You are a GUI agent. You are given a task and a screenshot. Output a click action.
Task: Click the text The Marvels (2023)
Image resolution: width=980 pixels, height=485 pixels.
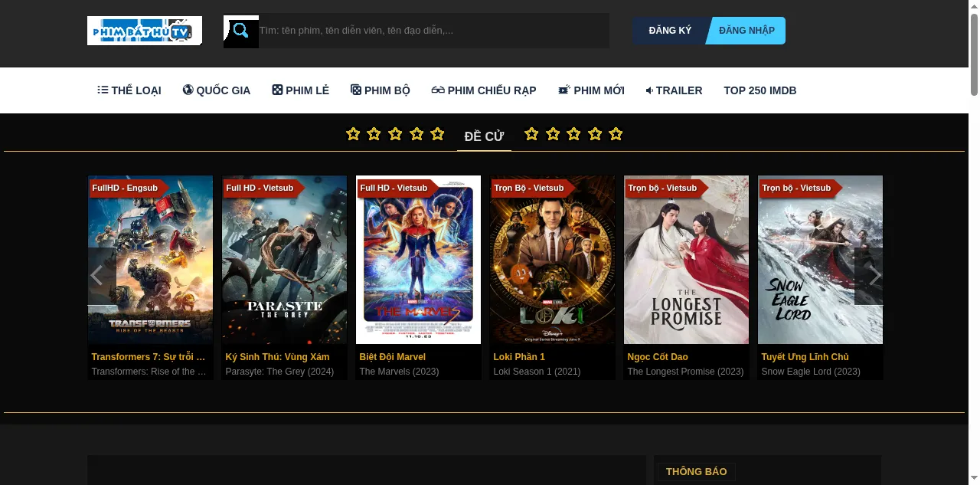tap(399, 372)
